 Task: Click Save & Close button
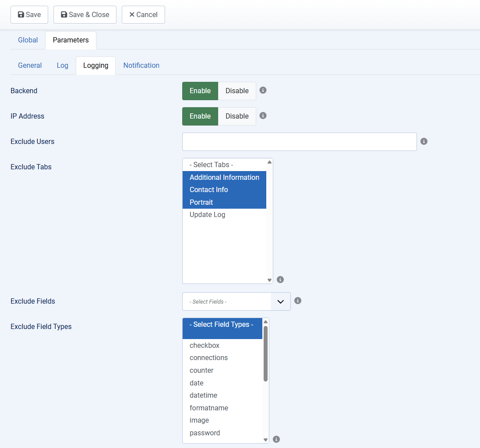85,15
